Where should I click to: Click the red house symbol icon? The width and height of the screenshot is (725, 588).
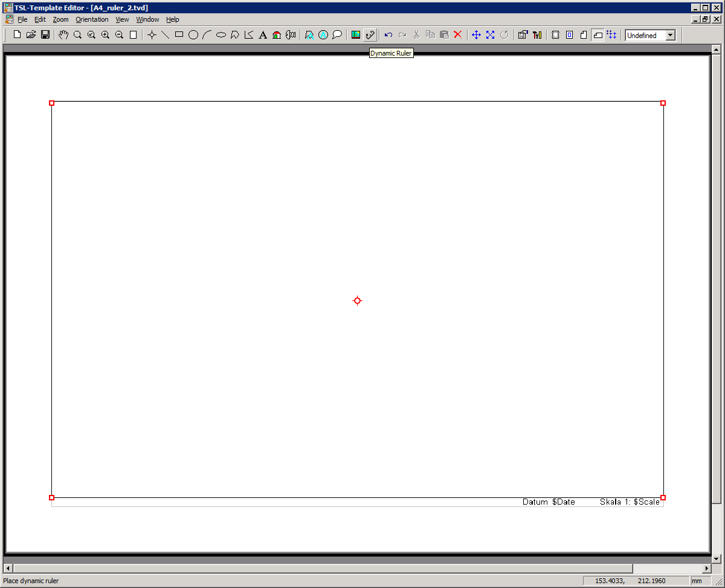[277, 35]
